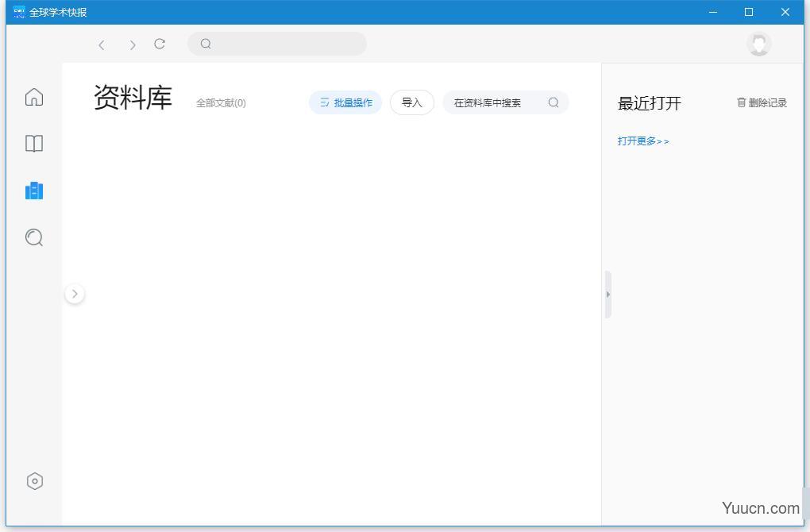Click the refresh icon
Image resolution: width=810 pixels, height=532 pixels.
pyautogui.click(x=160, y=44)
